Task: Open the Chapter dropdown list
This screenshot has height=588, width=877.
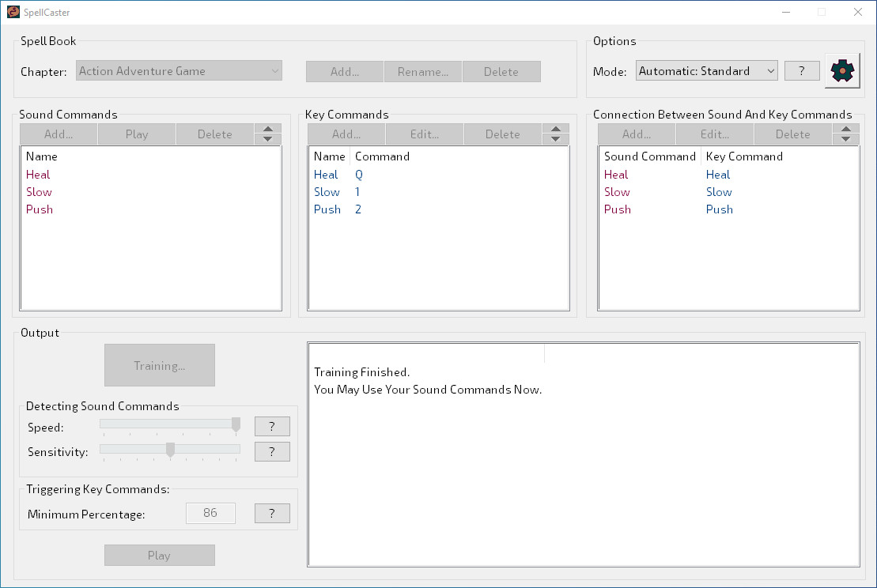Action: coord(180,71)
